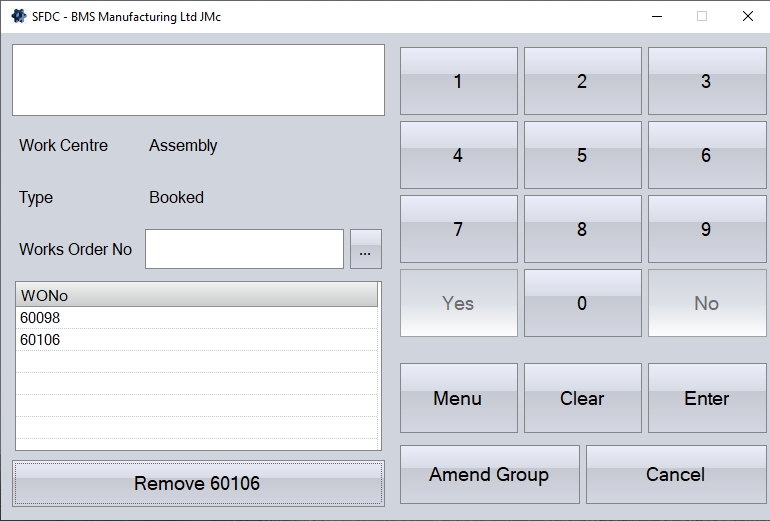Viewport: 770px width, 521px height.
Task: Click the large blank text box at top
Action: tap(198, 80)
